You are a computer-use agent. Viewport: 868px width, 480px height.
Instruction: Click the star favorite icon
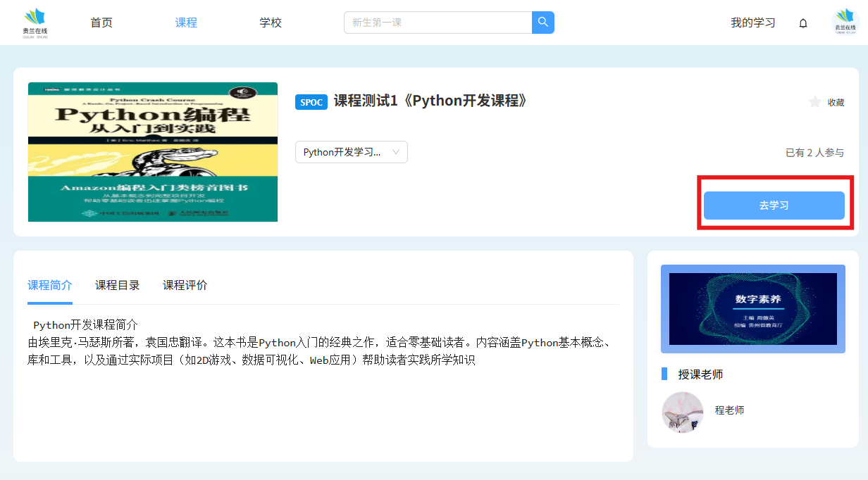point(814,102)
